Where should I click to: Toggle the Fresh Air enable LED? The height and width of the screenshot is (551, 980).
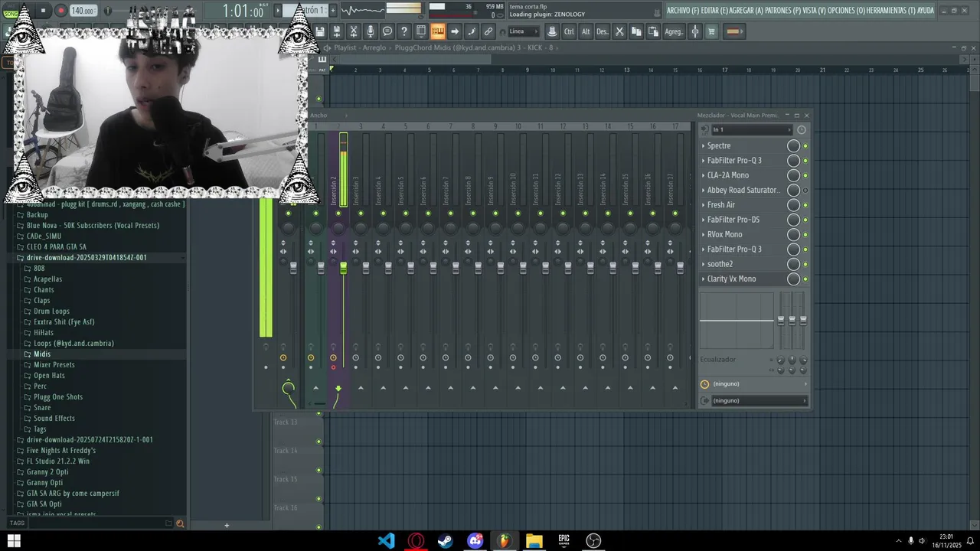(805, 205)
